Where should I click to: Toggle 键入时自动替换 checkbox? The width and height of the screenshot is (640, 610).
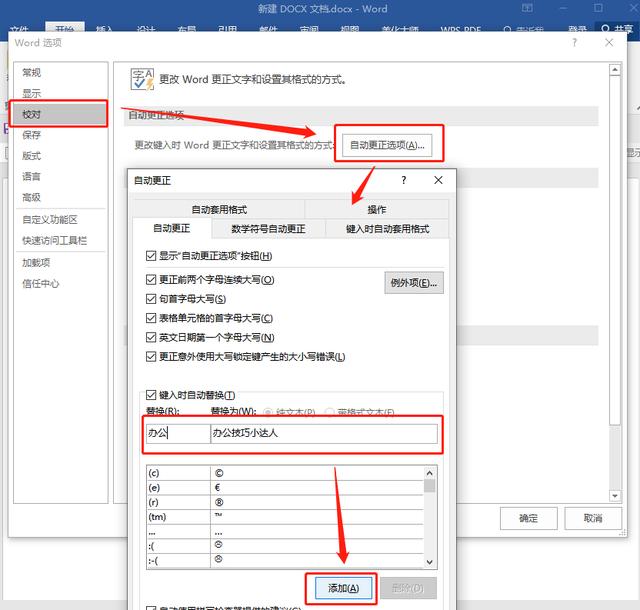coord(151,395)
